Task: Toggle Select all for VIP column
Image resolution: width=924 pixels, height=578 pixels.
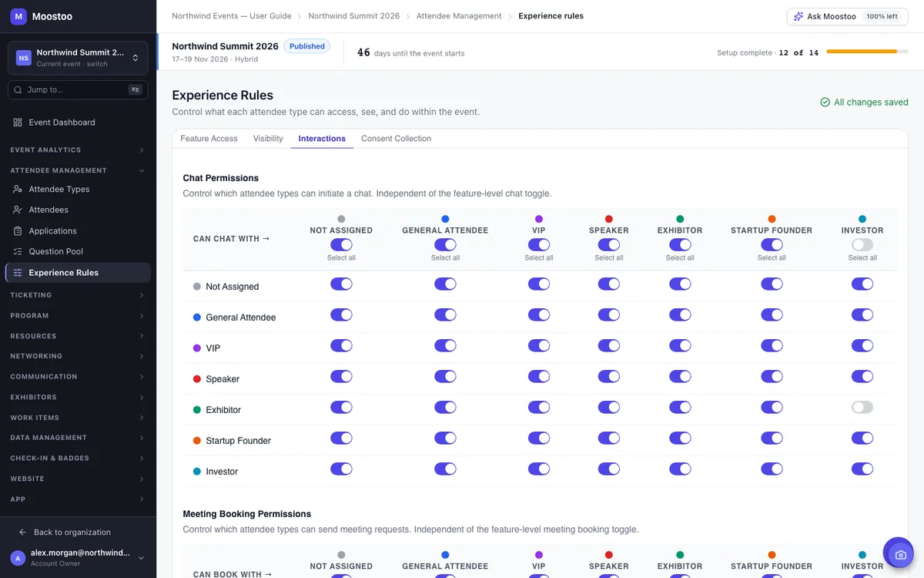Action: pos(539,244)
